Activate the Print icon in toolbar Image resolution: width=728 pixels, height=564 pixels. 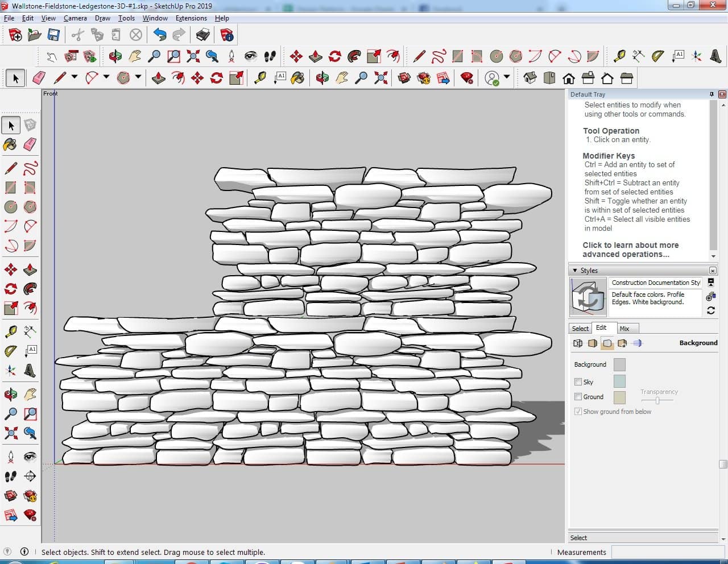(x=203, y=35)
